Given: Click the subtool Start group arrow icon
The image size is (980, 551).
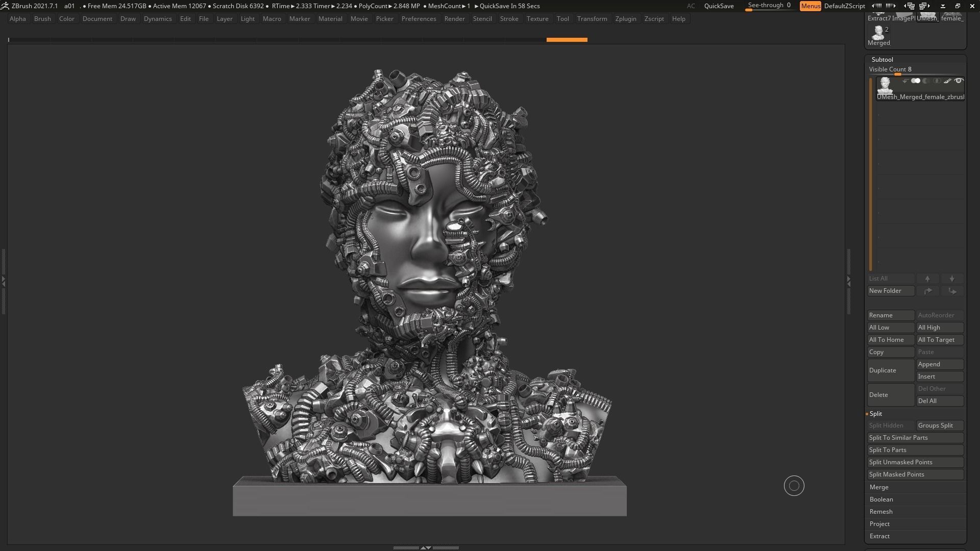Looking at the screenshot, I should (905, 81).
